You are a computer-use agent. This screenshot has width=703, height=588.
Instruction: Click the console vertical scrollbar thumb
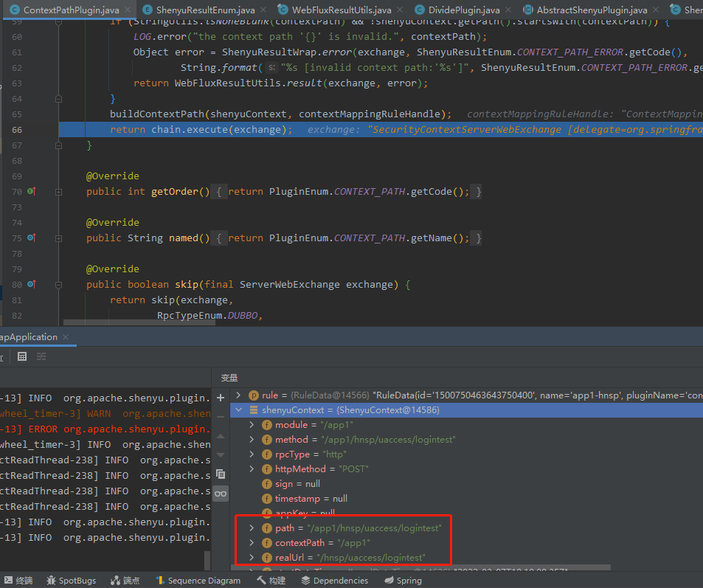tap(207, 560)
